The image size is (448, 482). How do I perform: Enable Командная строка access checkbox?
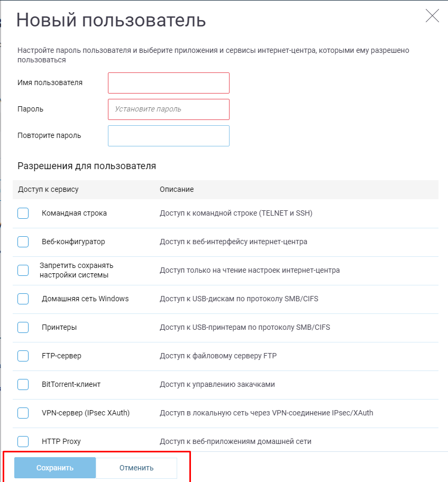(23, 213)
